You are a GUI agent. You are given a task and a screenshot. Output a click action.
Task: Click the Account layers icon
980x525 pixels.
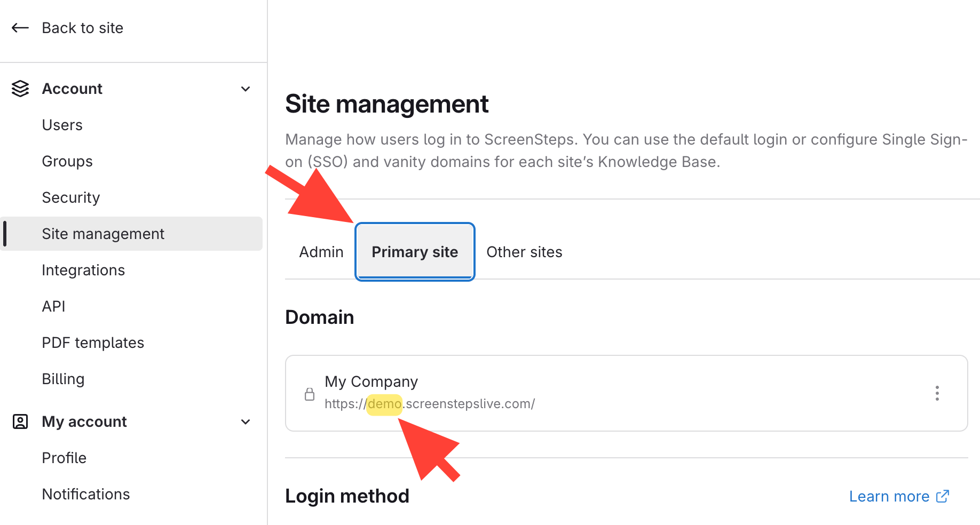[x=20, y=89]
